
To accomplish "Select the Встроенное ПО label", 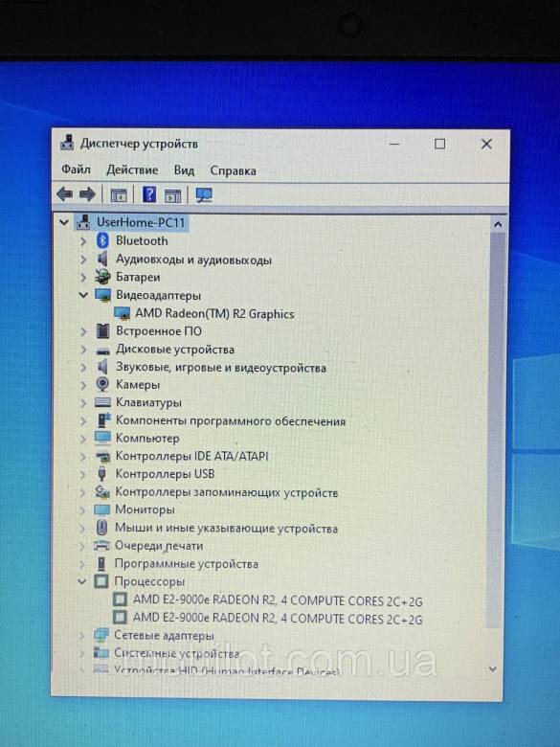I will coord(159,331).
